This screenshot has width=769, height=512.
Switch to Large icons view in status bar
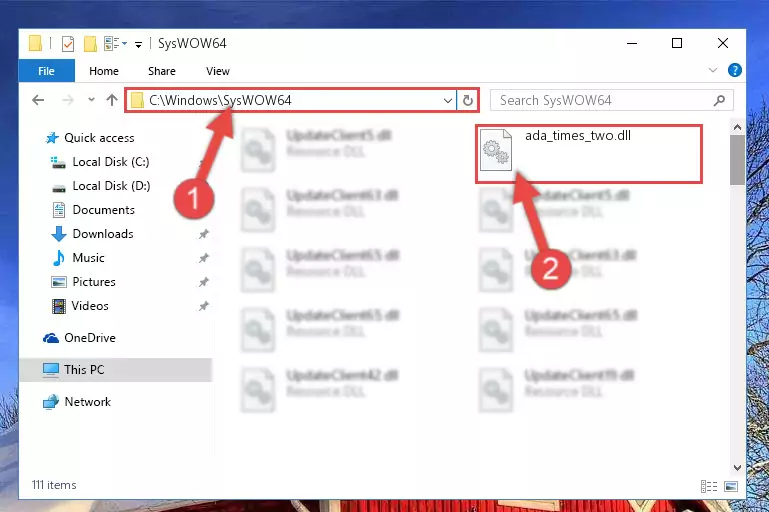[x=731, y=486]
